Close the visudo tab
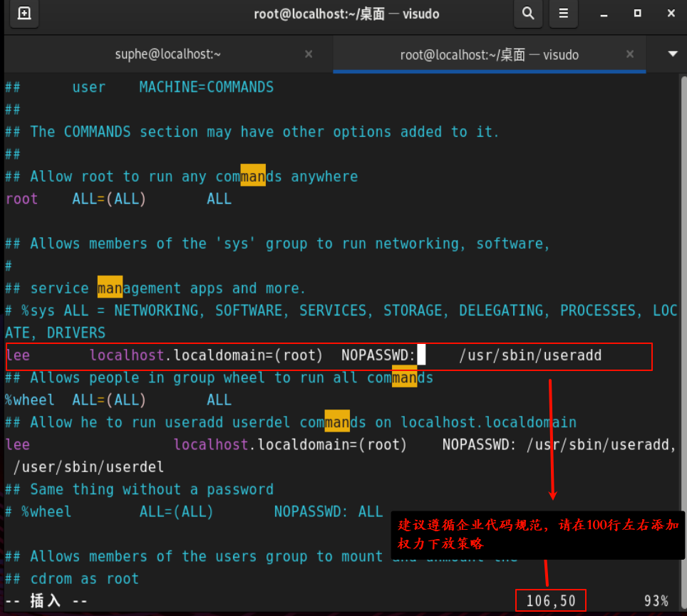This screenshot has height=616, width=687. pyautogui.click(x=629, y=54)
